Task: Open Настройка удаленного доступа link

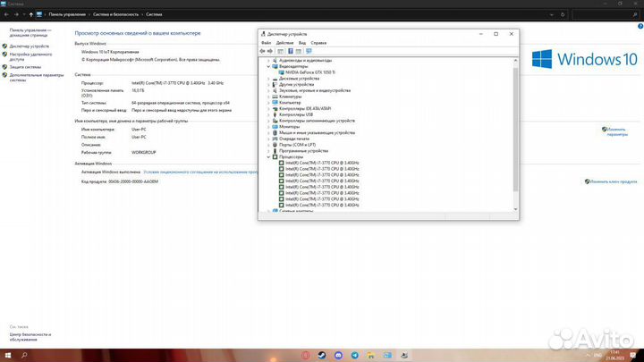Action: click(30, 56)
